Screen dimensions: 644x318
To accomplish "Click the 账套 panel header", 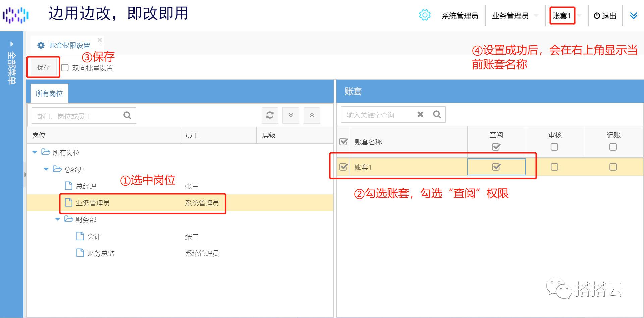I will click(x=490, y=91).
